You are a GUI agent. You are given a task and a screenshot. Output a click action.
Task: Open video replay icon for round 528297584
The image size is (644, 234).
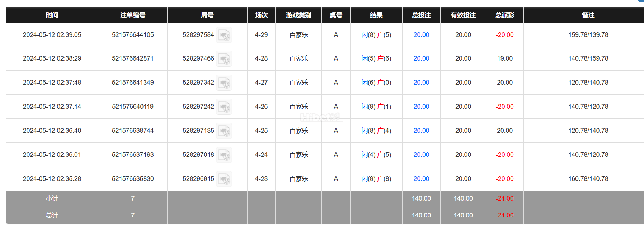pyautogui.click(x=224, y=35)
